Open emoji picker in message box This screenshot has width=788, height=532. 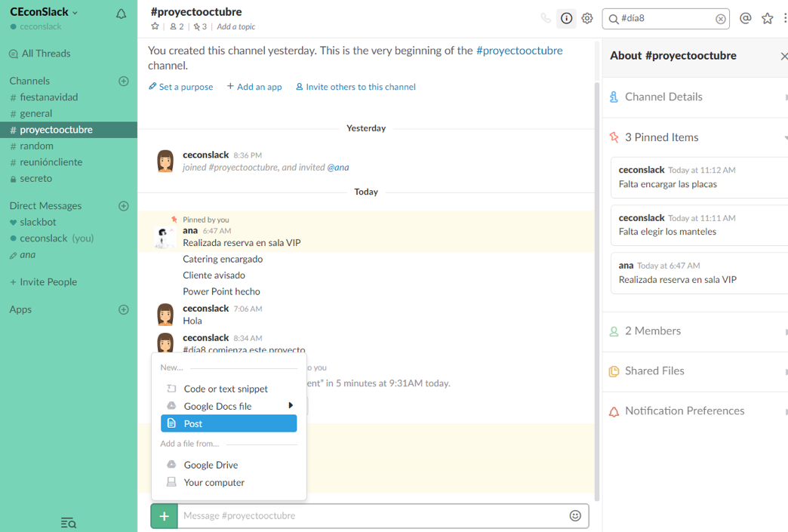pos(575,516)
